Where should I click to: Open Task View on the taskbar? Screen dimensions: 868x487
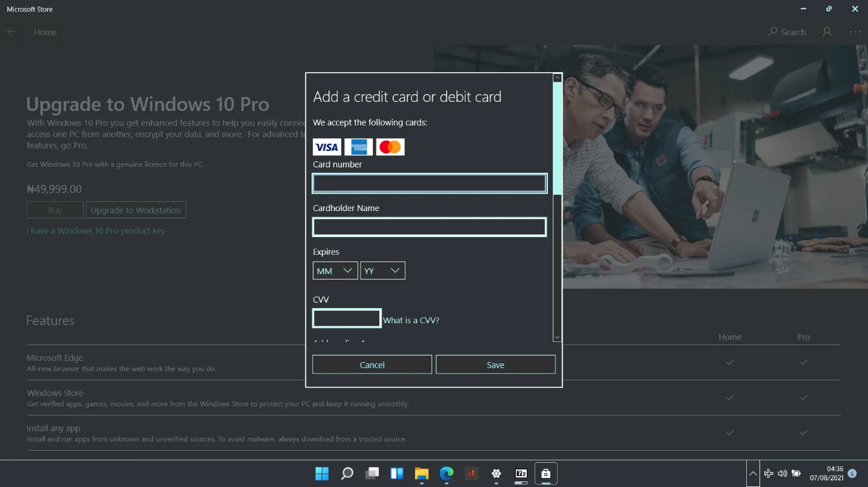(372, 474)
